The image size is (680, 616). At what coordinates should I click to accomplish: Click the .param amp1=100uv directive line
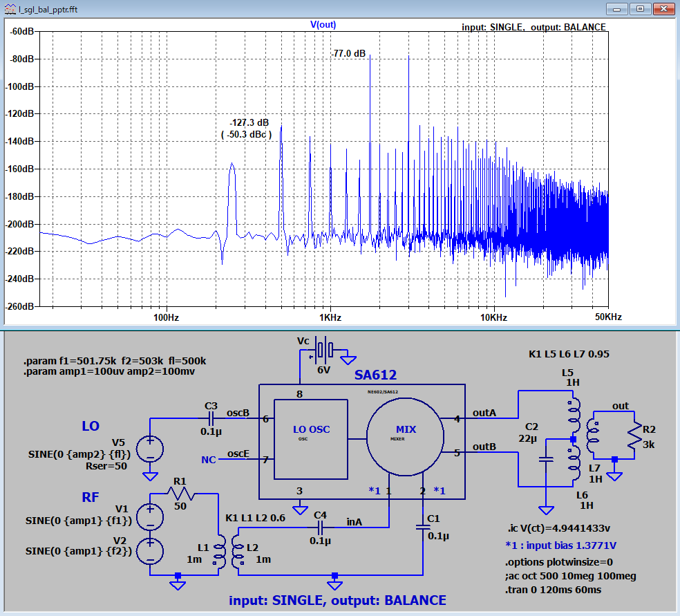point(109,371)
